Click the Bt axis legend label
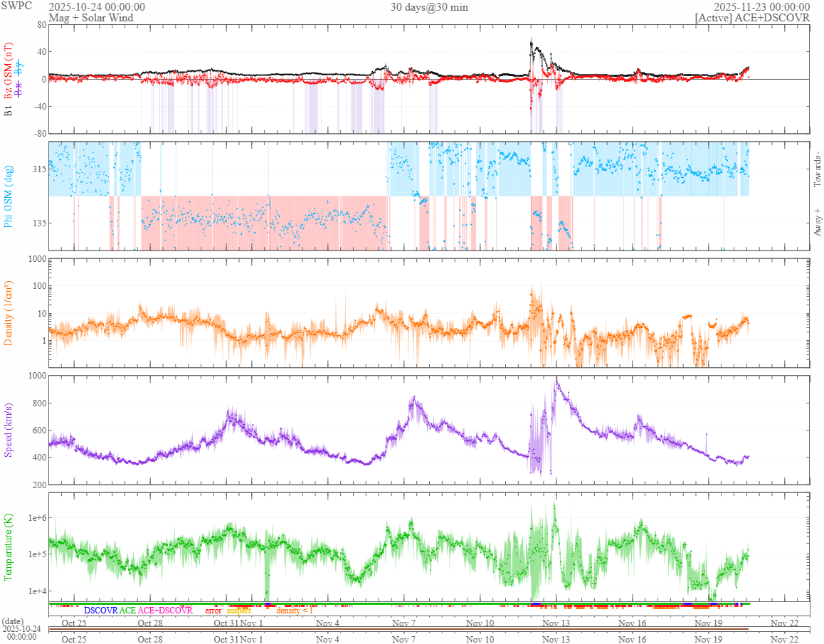This screenshot has width=824, height=644. pyautogui.click(x=8, y=110)
